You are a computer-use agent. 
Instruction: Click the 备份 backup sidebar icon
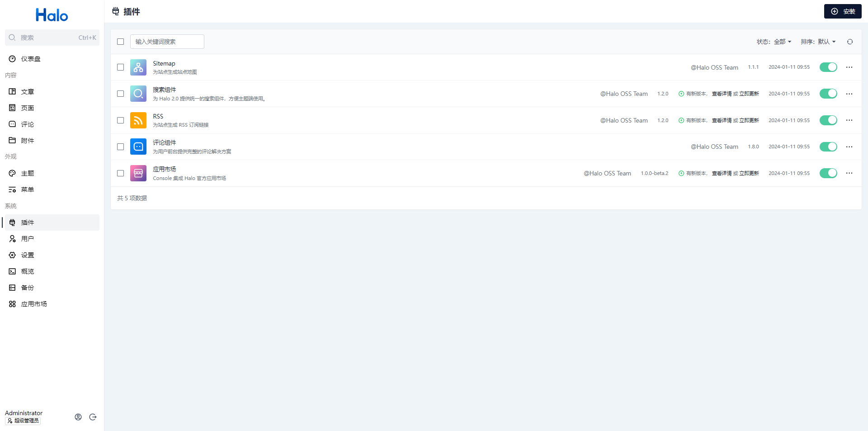[12, 288]
